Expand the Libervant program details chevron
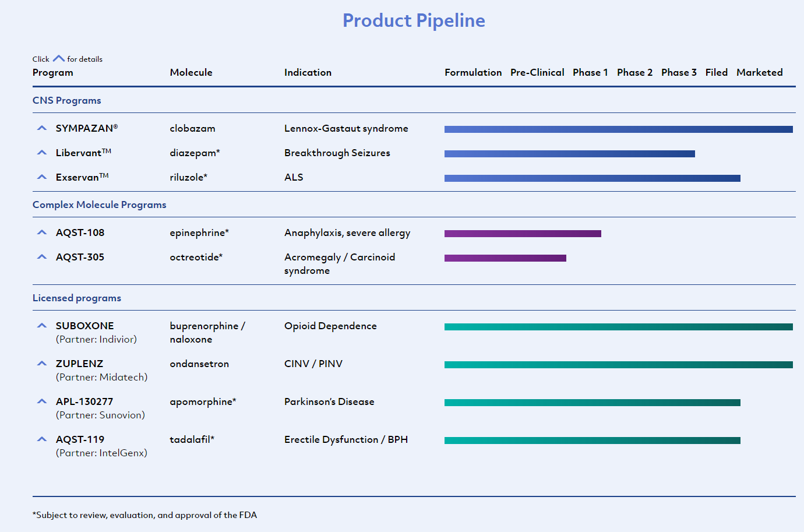 pos(42,153)
